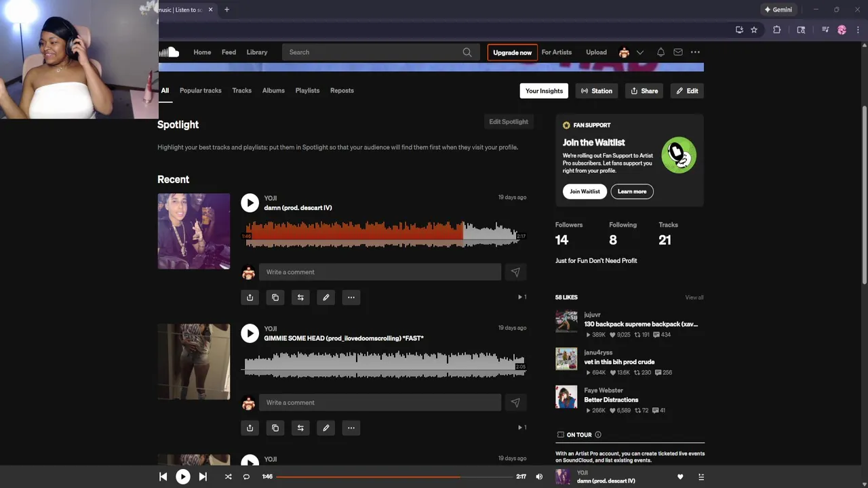
Task: Click Edit Spotlight button
Action: [x=509, y=121]
